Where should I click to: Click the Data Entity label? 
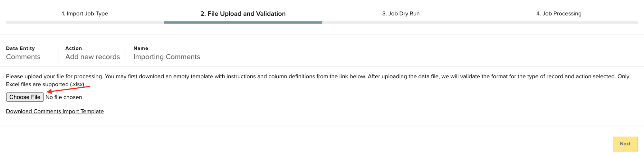20,48
